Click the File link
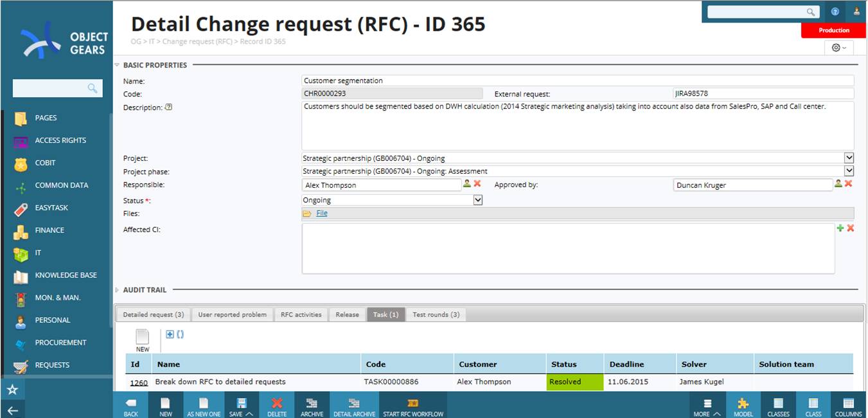Viewport: 868px width, 418px height. pyautogui.click(x=322, y=214)
